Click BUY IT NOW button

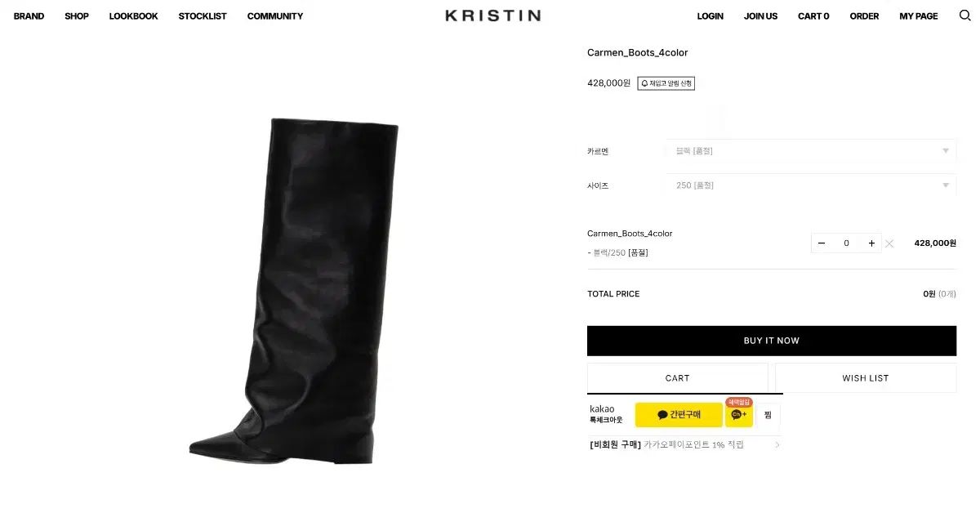772,341
